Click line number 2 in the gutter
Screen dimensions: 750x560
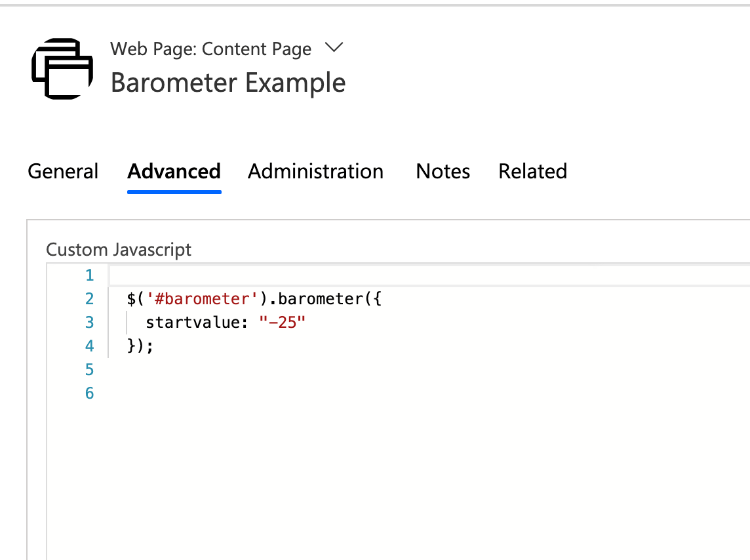89,299
